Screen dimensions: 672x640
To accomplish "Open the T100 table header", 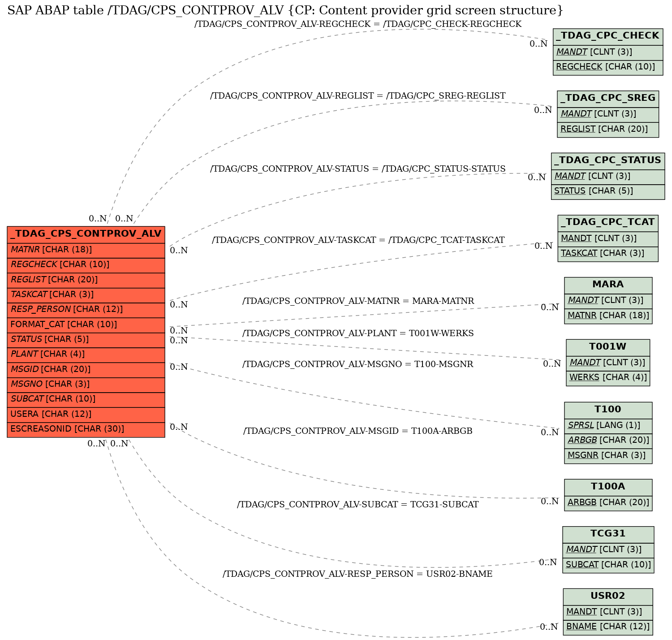I will coord(608,410).
